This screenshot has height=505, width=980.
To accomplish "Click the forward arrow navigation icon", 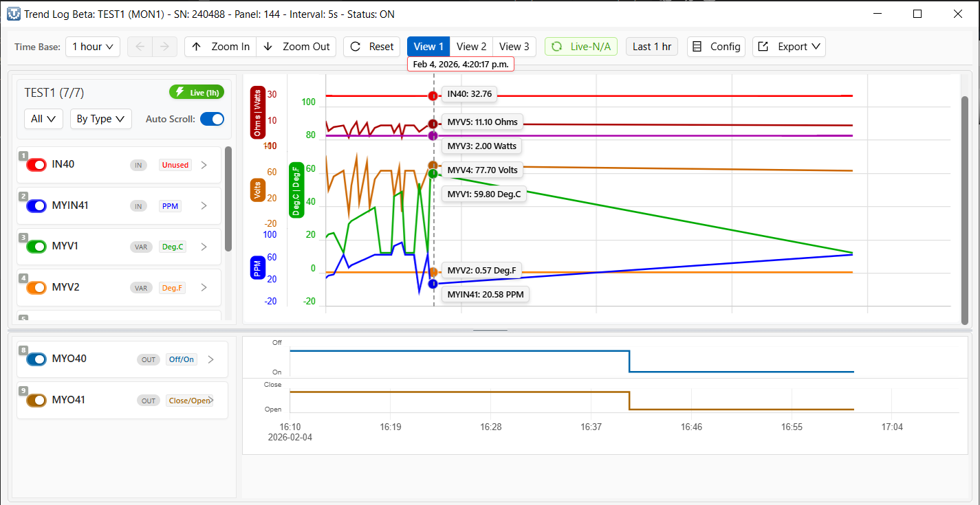I will click(164, 47).
